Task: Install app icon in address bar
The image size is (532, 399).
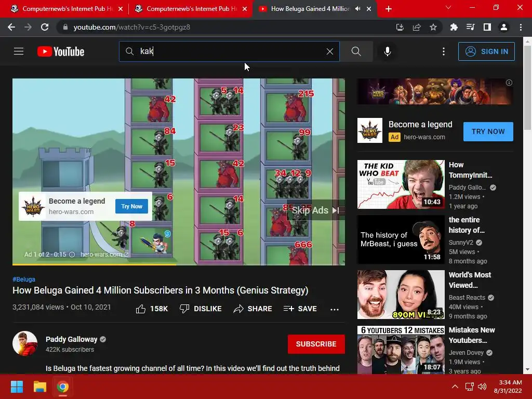Action: pyautogui.click(x=400, y=27)
